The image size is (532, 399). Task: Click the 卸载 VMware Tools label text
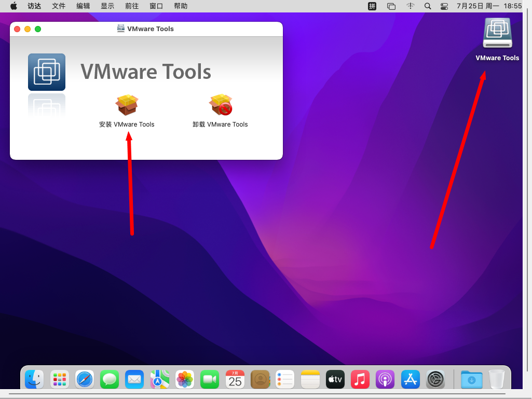220,125
